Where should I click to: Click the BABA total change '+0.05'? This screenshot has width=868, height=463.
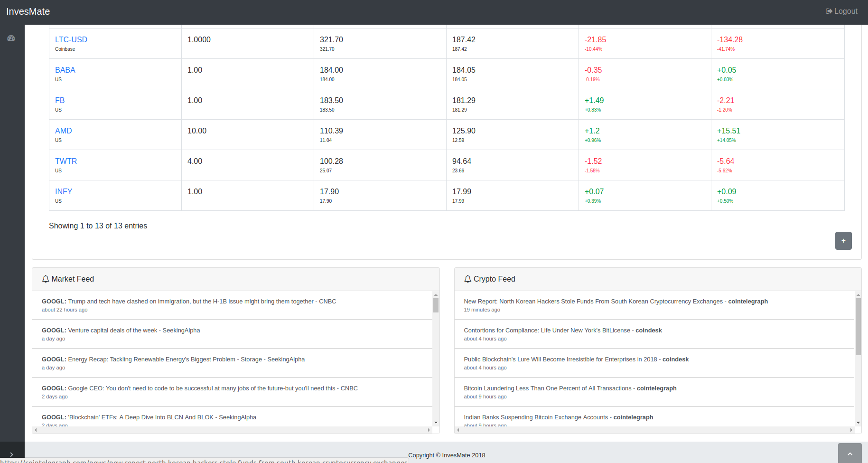tap(727, 70)
